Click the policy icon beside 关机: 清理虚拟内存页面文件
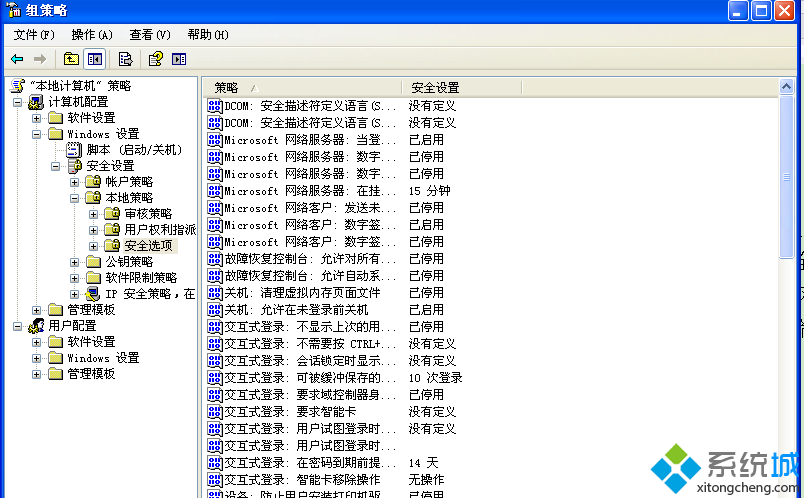 tap(215, 293)
